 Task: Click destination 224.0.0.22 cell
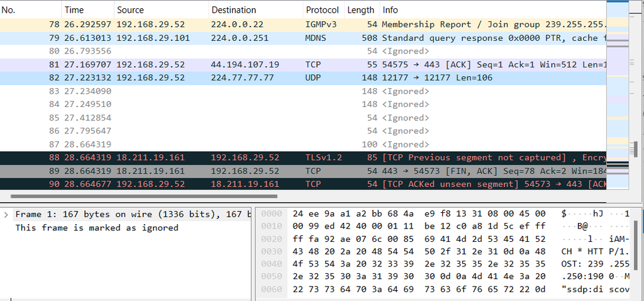237,25
